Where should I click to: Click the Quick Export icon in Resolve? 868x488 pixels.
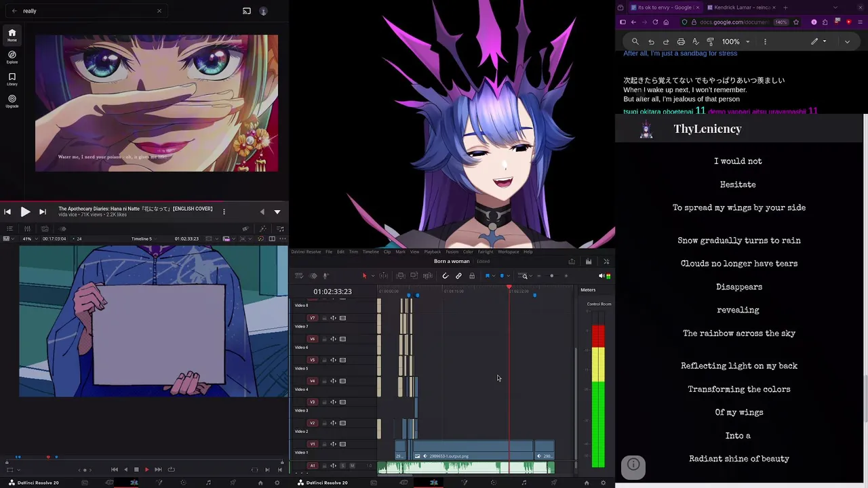point(572,262)
